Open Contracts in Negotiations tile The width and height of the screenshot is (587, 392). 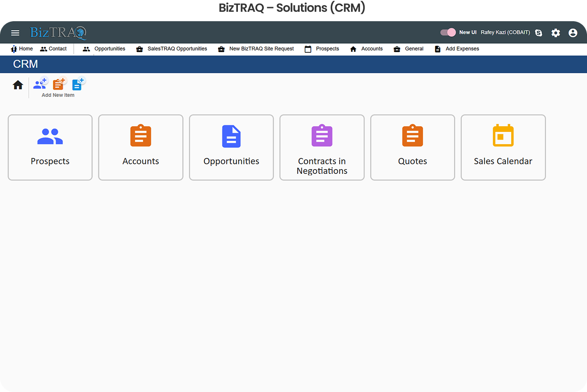322,147
